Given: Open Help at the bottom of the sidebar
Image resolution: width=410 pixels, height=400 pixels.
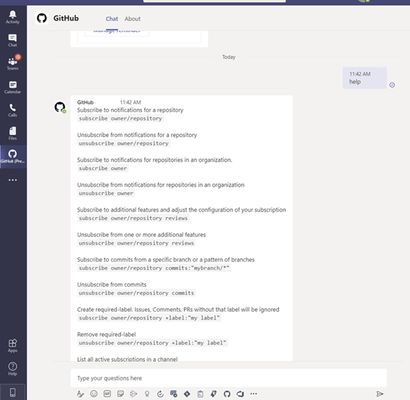Looking at the screenshot, I should tap(13, 369).
